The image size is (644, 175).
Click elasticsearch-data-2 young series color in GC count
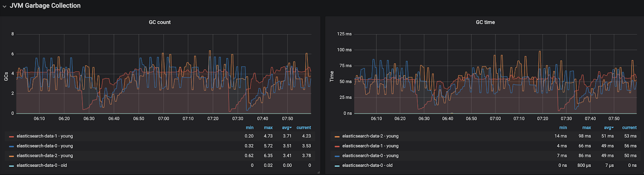coord(11,156)
